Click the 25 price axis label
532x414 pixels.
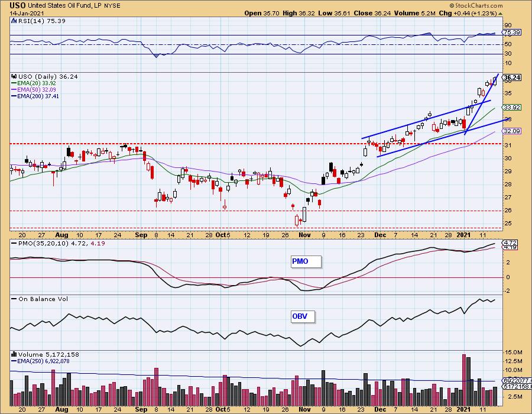(x=508, y=224)
